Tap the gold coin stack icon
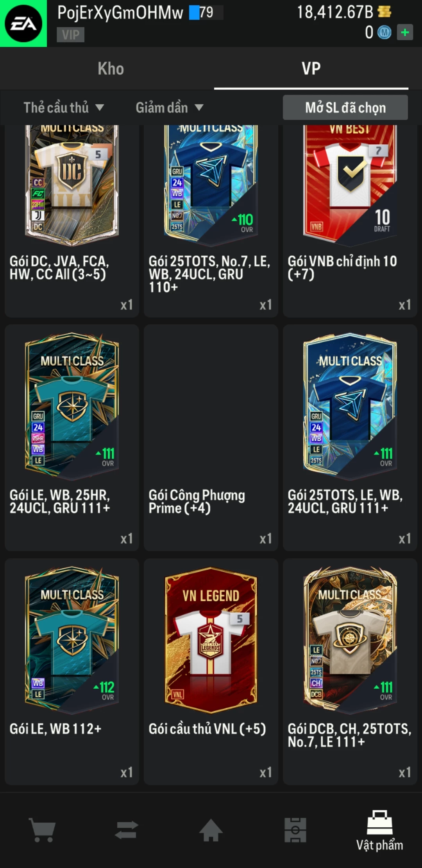Screen dimensions: 422x868 (384, 12)
